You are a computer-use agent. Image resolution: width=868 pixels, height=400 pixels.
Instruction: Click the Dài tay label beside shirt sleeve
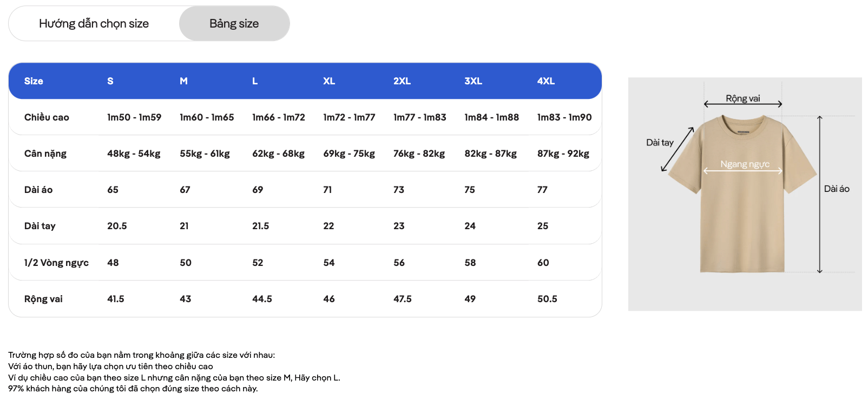coord(660,143)
